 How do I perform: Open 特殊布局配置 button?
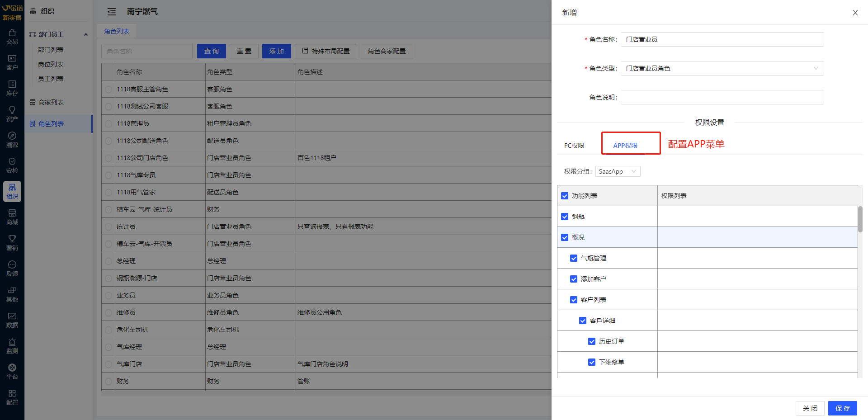[326, 51]
